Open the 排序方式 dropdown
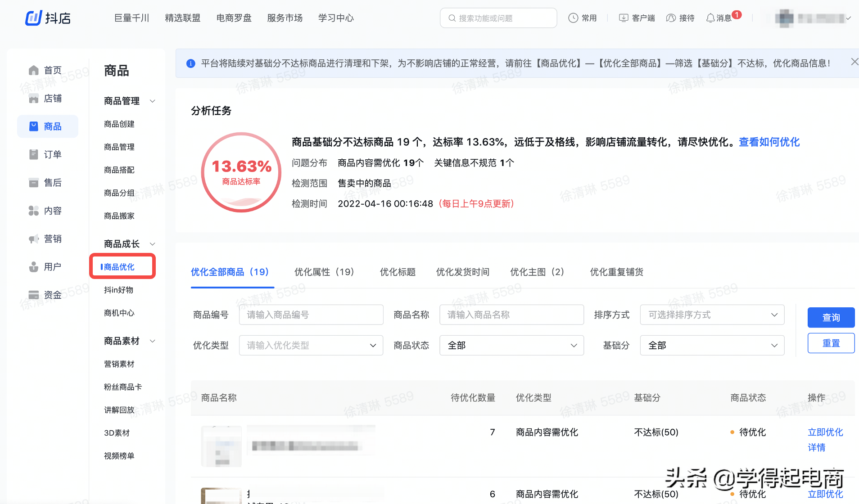This screenshot has height=504, width=859. tap(712, 315)
